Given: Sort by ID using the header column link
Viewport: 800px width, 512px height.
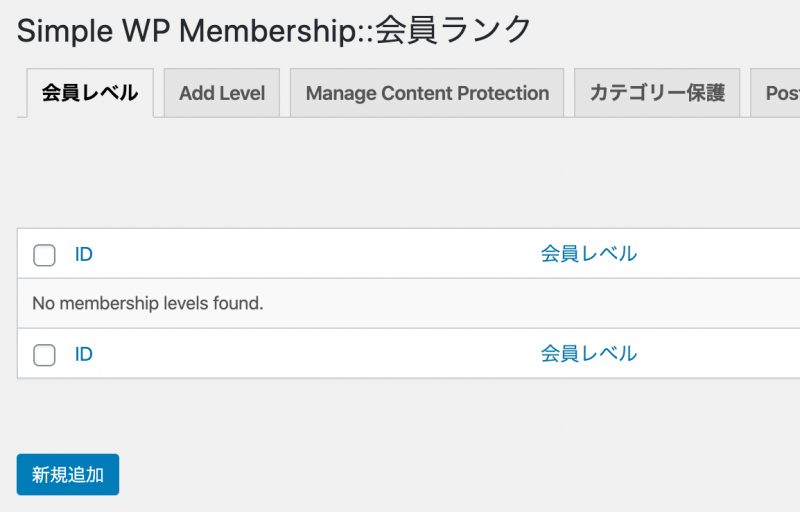Looking at the screenshot, I should (84, 254).
